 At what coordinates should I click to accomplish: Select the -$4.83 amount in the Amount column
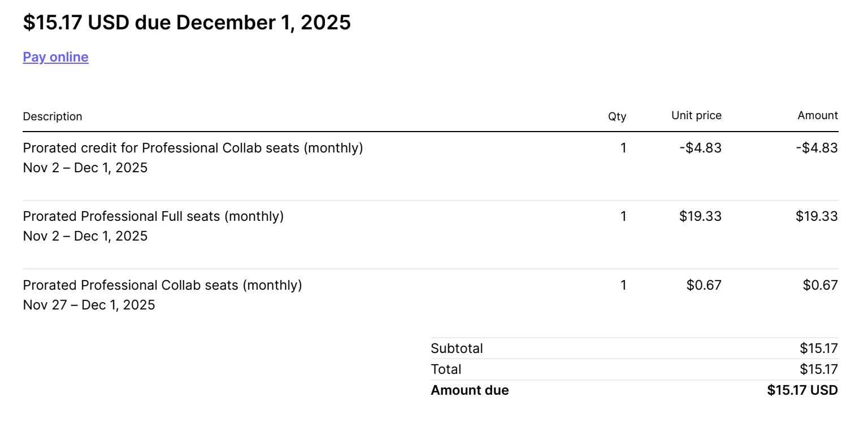coord(817,148)
